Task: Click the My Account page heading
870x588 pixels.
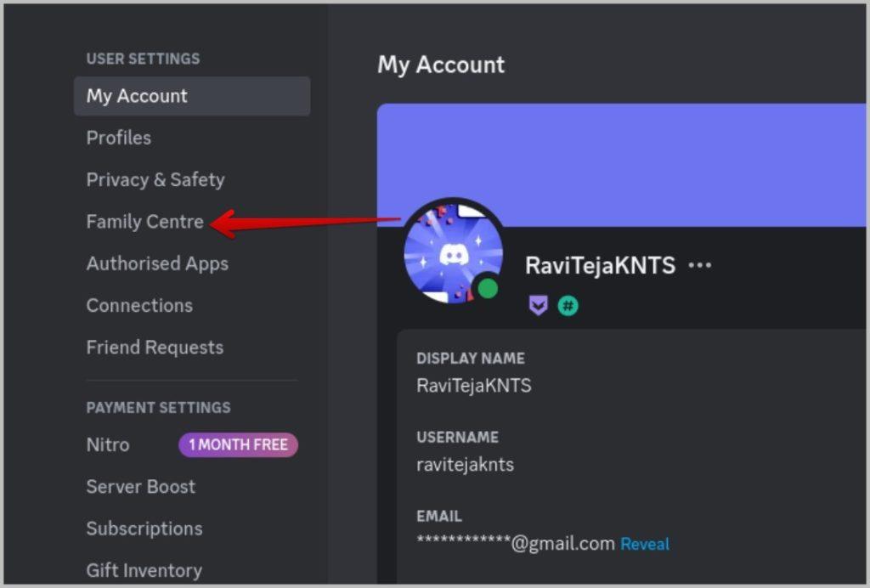Action: (x=441, y=65)
